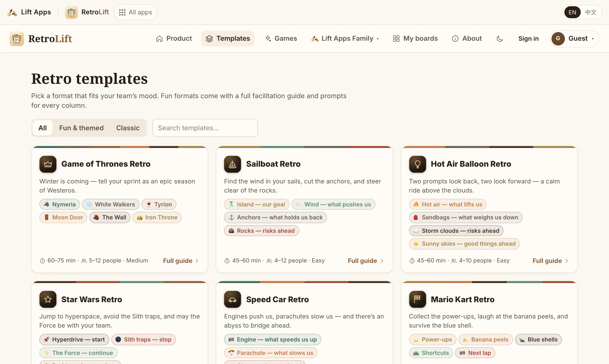Image resolution: width=609 pixels, height=364 pixels.
Task: Click the RetroLift logo in the main header
Action: pyautogui.click(x=41, y=39)
